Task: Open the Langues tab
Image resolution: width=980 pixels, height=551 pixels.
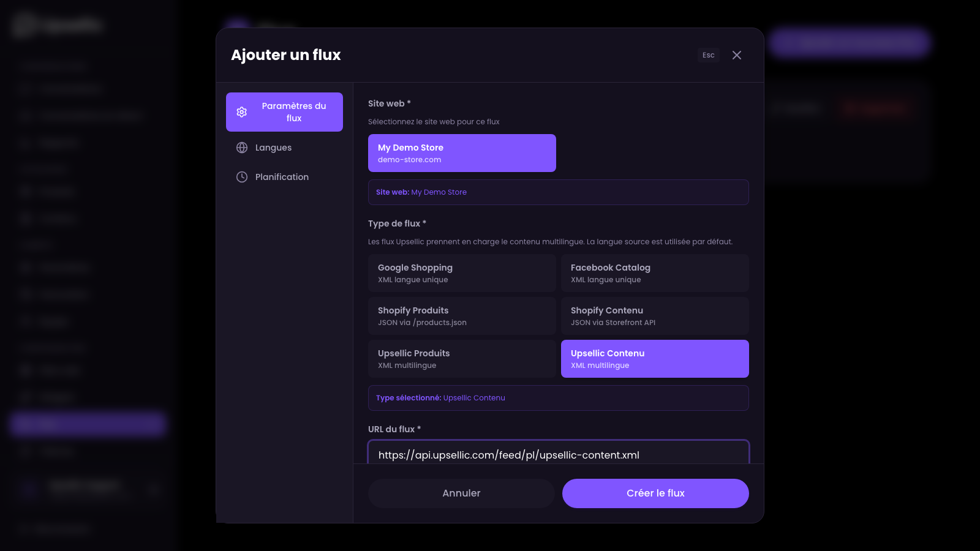Action: click(273, 148)
